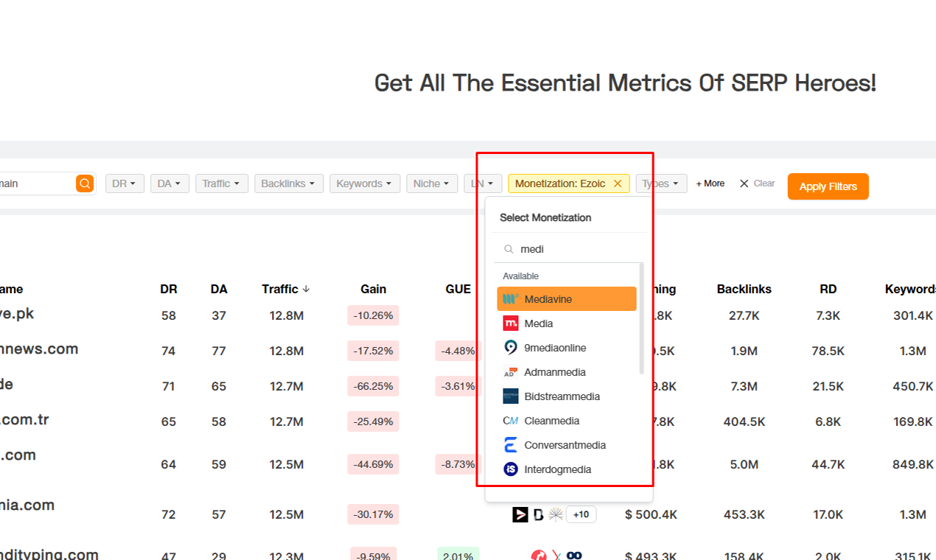936x560 pixels.
Task: Click the 27.7K backlinks value
Action: pos(744,315)
